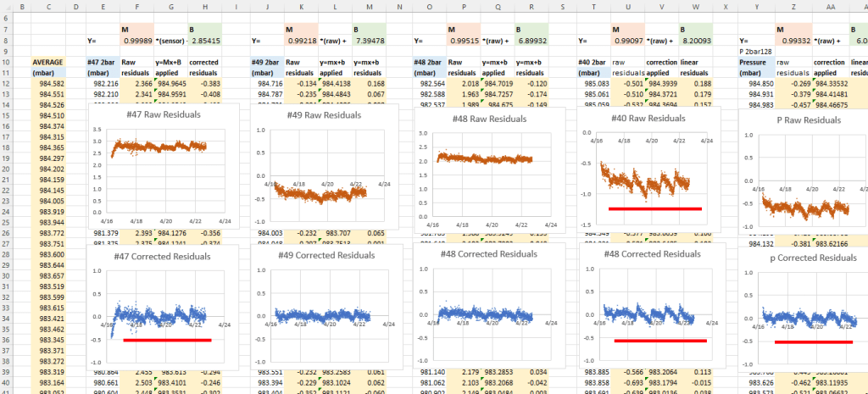Click the #48 2bar header cell
Screen dimensions: 868x394
click(x=430, y=62)
